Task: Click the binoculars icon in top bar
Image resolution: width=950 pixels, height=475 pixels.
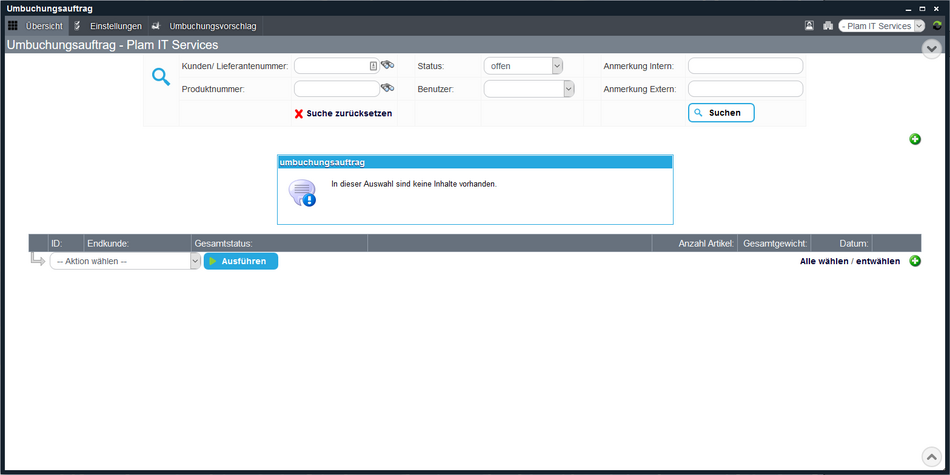Action: pyautogui.click(x=827, y=26)
